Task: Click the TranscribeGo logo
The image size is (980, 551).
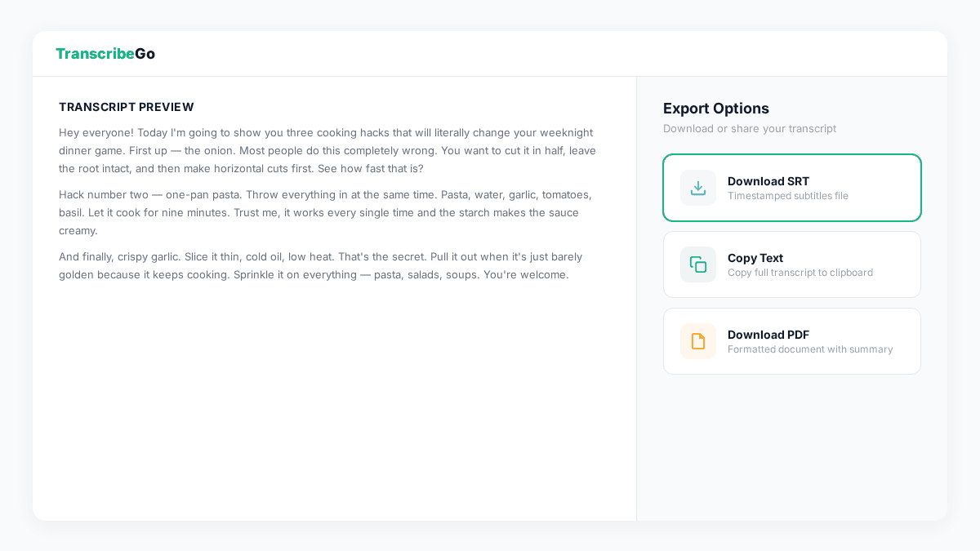Action: tap(105, 54)
